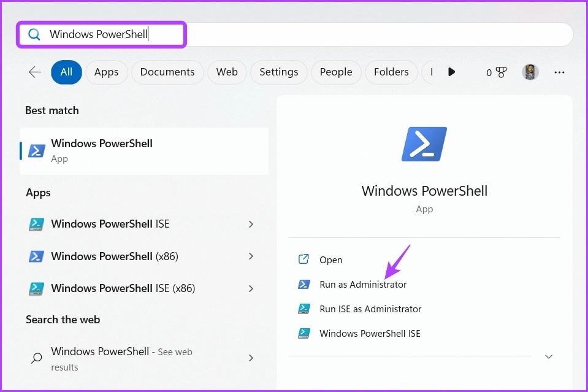Switch to the People filter tab

point(336,72)
